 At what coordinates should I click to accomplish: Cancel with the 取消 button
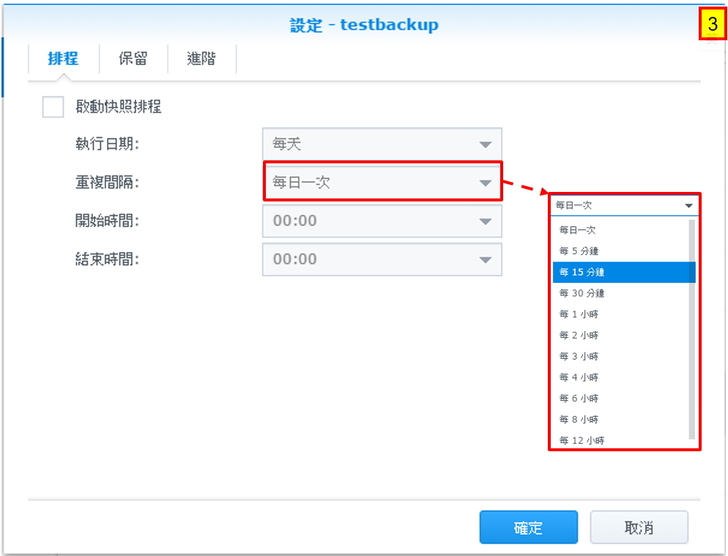(639, 527)
